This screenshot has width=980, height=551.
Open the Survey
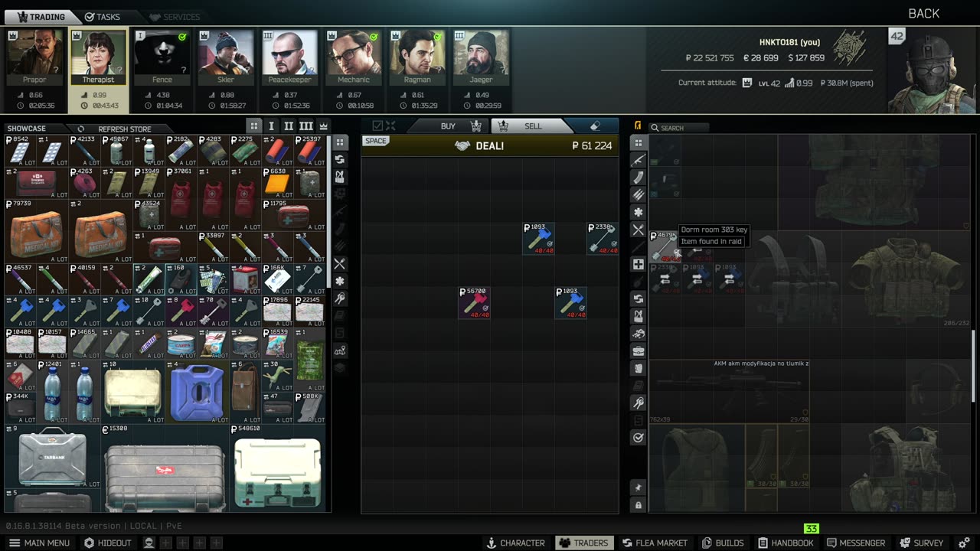[x=922, y=543]
